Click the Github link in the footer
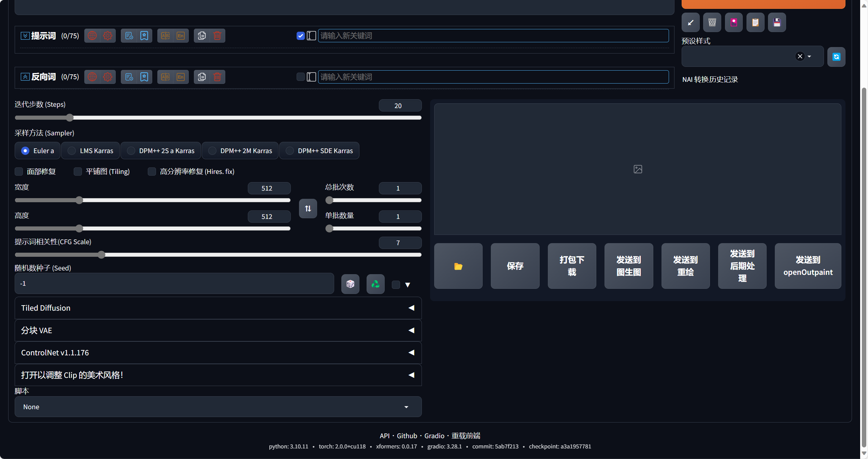The image size is (868, 459). pyautogui.click(x=407, y=435)
